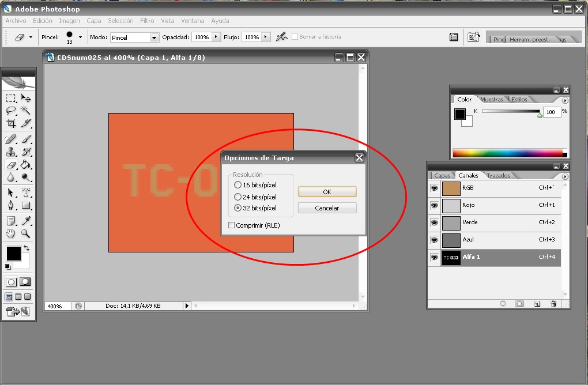The height and width of the screenshot is (385, 588).
Task: Select the Zoom tool
Action: coord(25,233)
